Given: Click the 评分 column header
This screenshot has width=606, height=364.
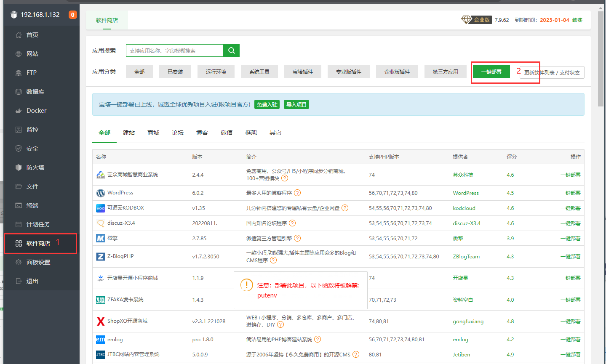Looking at the screenshot, I should (512, 157).
